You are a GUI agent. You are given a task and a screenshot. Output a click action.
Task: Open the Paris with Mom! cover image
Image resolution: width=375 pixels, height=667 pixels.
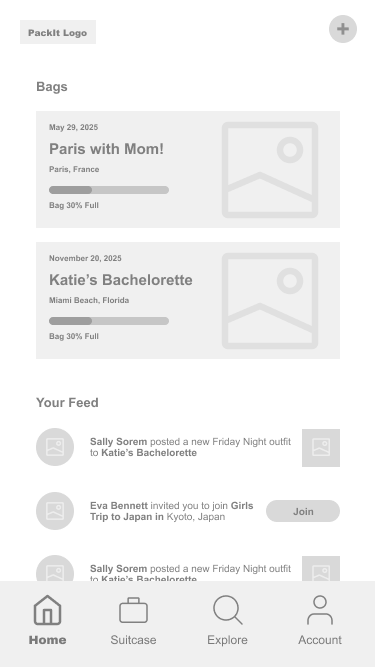(x=270, y=170)
